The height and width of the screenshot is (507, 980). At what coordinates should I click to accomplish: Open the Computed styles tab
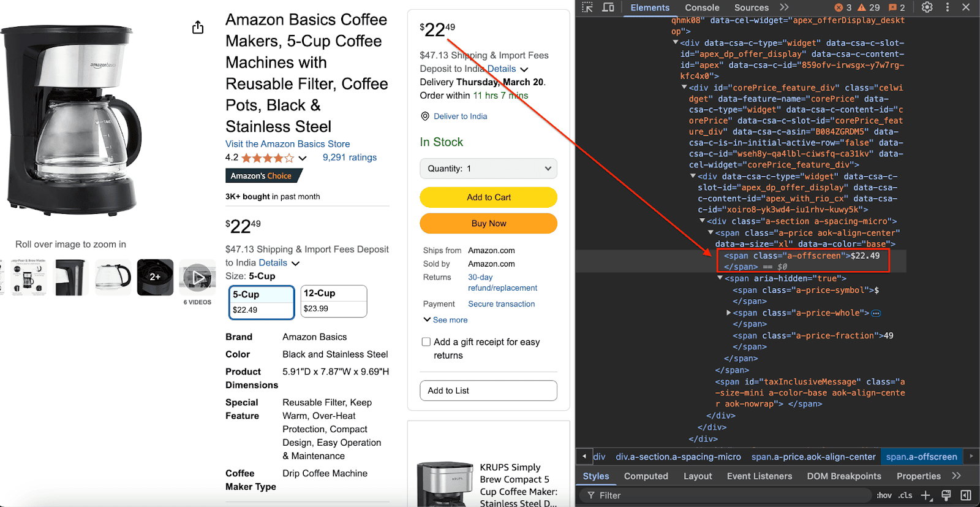point(646,476)
